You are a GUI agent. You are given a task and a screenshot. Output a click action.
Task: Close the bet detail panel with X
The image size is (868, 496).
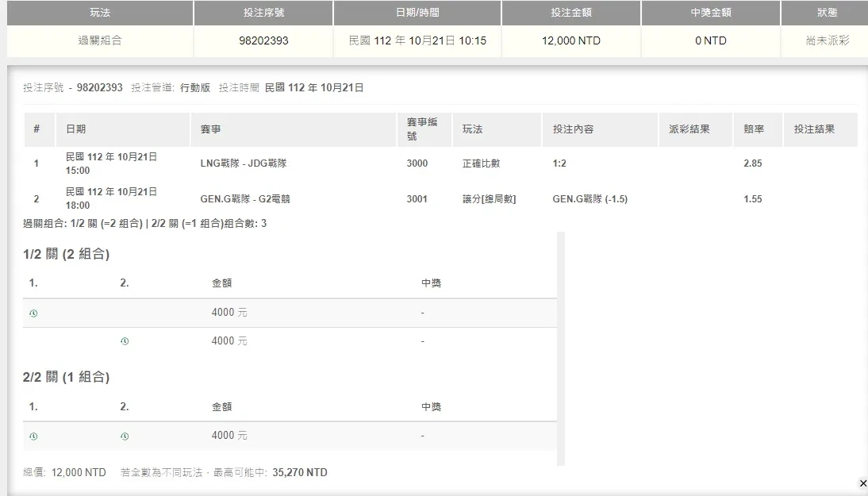point(862,483)
